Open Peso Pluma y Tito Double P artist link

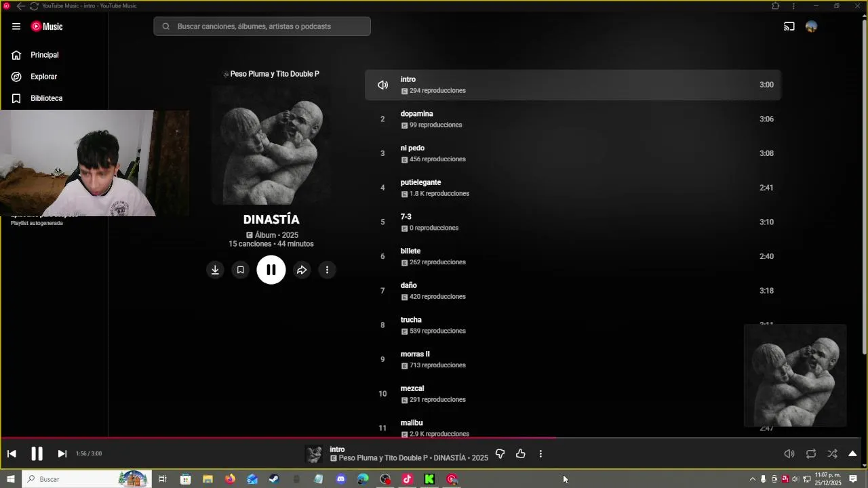click(x=275, y=74)
